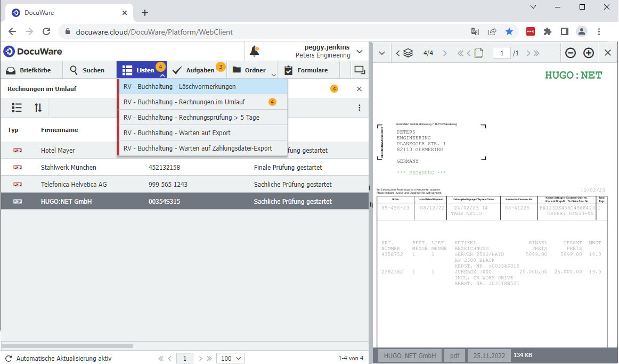Expand the peggy.jenkins user menu
This screenshot has height=364, width=619.
[x=360, y=52]
